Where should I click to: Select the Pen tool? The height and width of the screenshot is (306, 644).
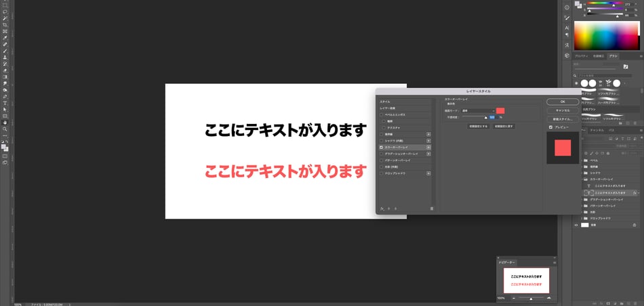click(x=5, y=96)
